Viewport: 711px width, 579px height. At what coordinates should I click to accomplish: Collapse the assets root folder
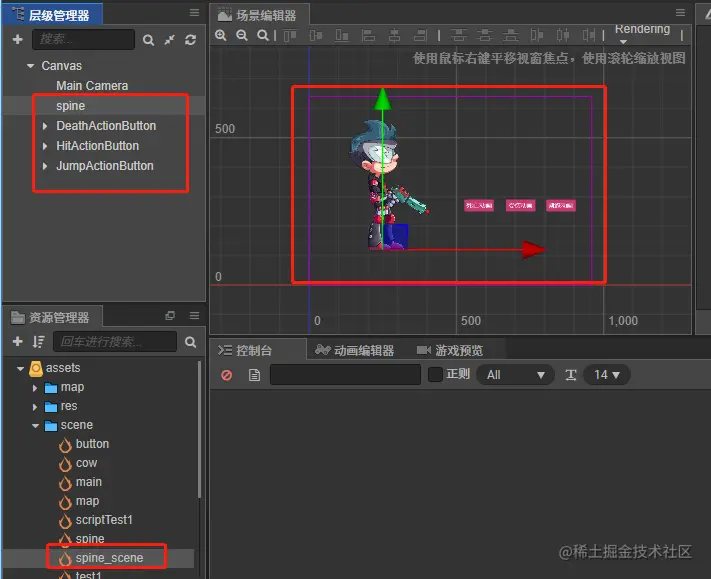tap(20, 368)
